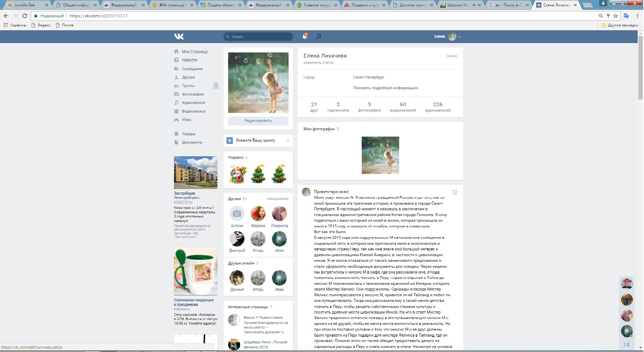Click the search field in VK header
Viewport: 644px width, 352px height.
(x=258, y=36)
